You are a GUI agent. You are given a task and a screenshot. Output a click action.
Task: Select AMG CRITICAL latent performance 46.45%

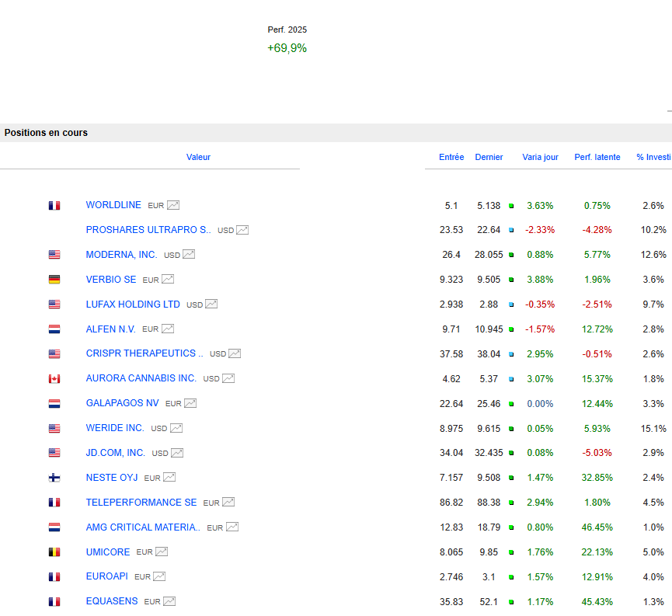pyautogui.click(x=597, y=527)
